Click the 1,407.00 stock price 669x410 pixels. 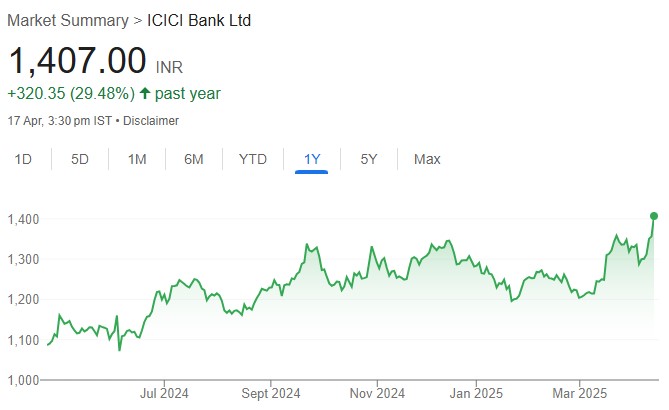tap(78, 61)
